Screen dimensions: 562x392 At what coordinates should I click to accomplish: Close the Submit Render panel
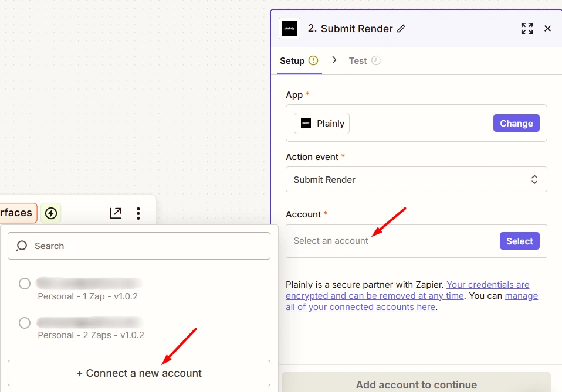547,28
